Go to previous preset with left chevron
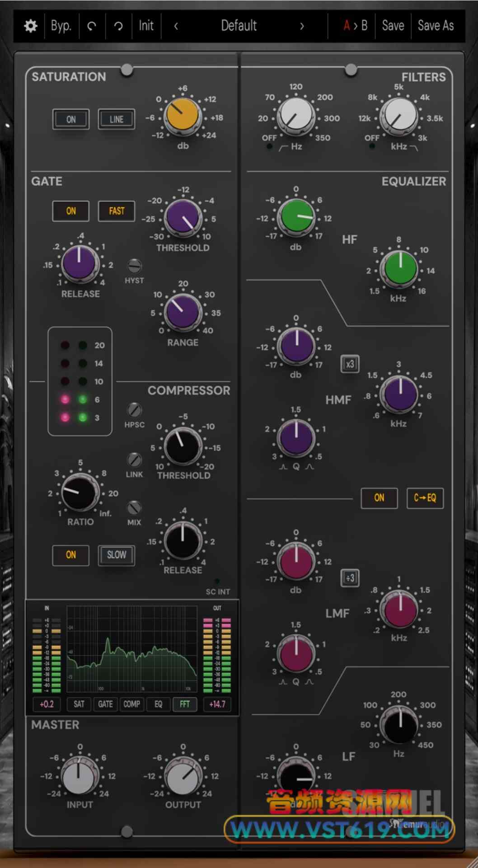 [176, 26]
